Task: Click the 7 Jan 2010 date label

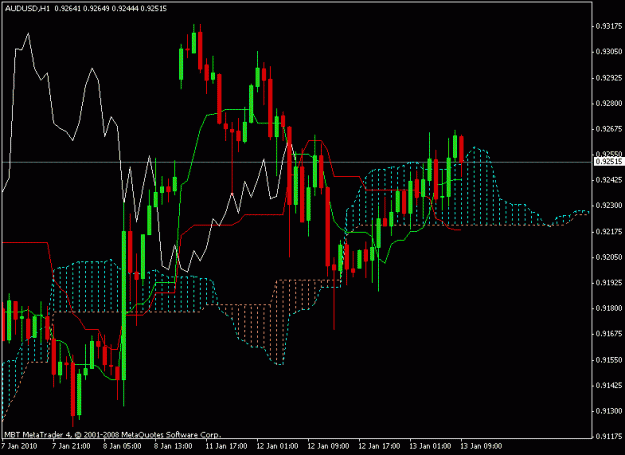Action: (20, 446)
